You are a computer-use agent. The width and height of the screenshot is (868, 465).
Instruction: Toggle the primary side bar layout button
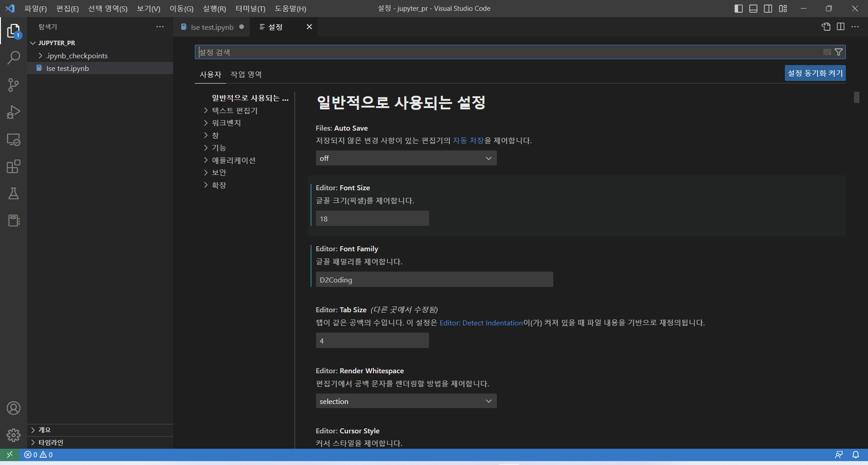pyautogui.click(x=738, y=9)
